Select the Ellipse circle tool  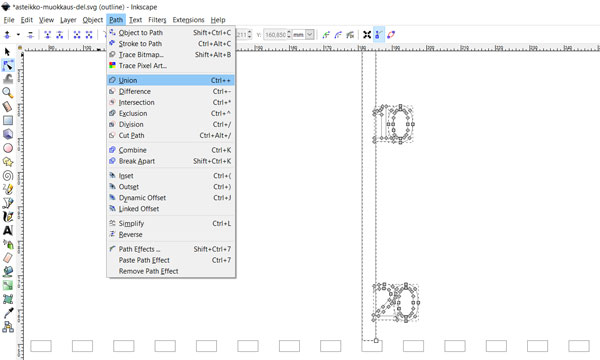pos(8,148)
